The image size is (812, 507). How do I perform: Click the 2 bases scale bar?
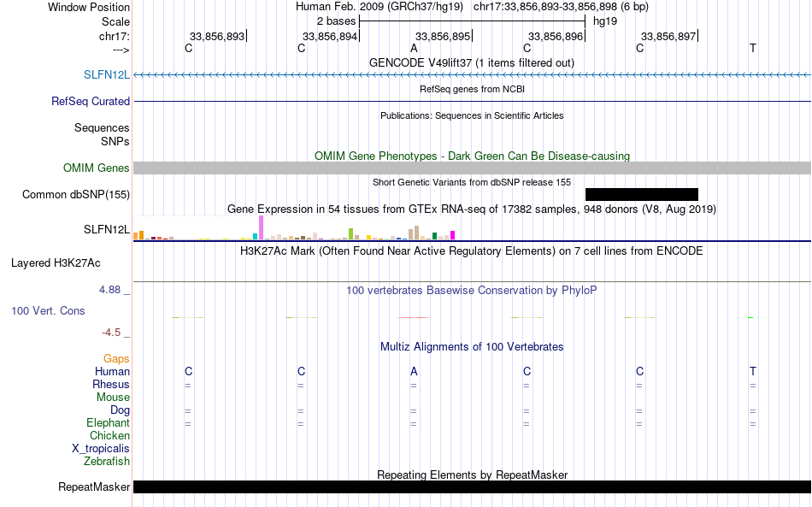click(x=472, y=21)
